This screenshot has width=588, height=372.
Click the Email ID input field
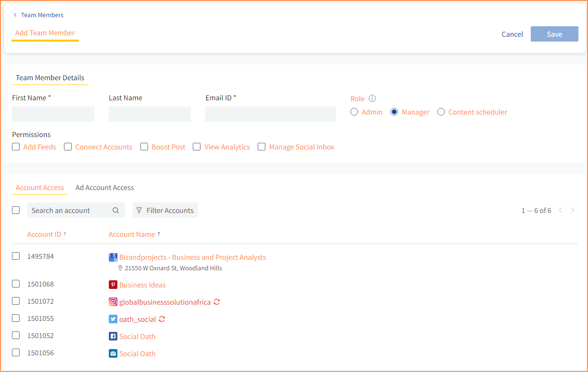(x=270, y=114)
